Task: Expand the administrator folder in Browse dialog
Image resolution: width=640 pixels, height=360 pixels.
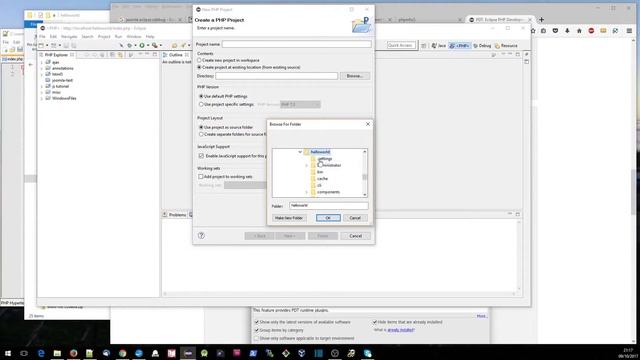Action: pyautogui.click(x=307, y=165)
